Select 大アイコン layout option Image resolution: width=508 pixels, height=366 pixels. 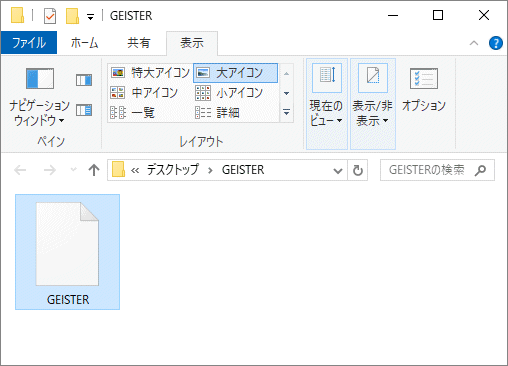coord(235,73)
